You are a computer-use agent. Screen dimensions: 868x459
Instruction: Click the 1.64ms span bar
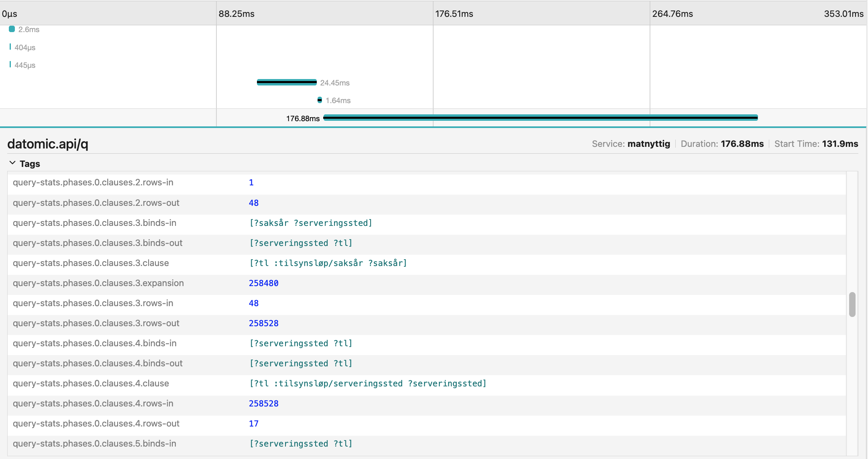coord(320,100)
